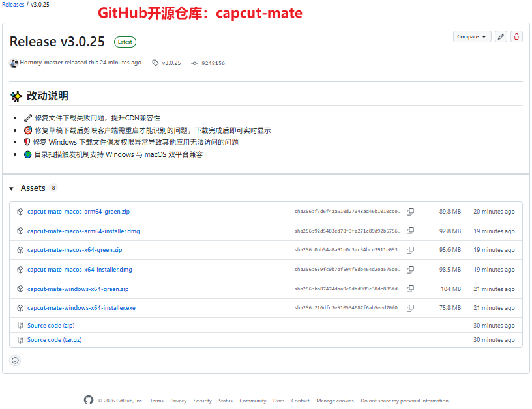Copy sha256 of windows-x64-installer.exe
The width and height of the screenshot is (532, 409).
click(410, 308)
